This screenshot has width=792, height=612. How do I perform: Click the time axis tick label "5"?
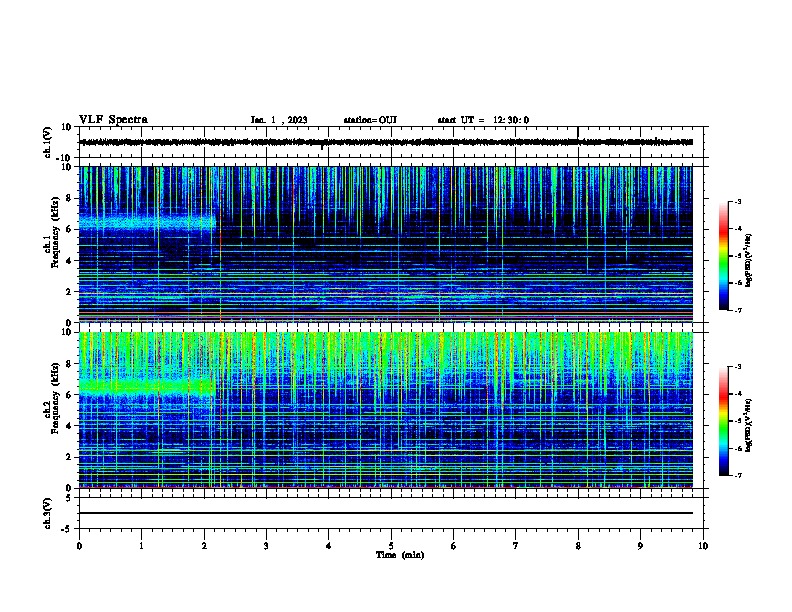point(391,546)
